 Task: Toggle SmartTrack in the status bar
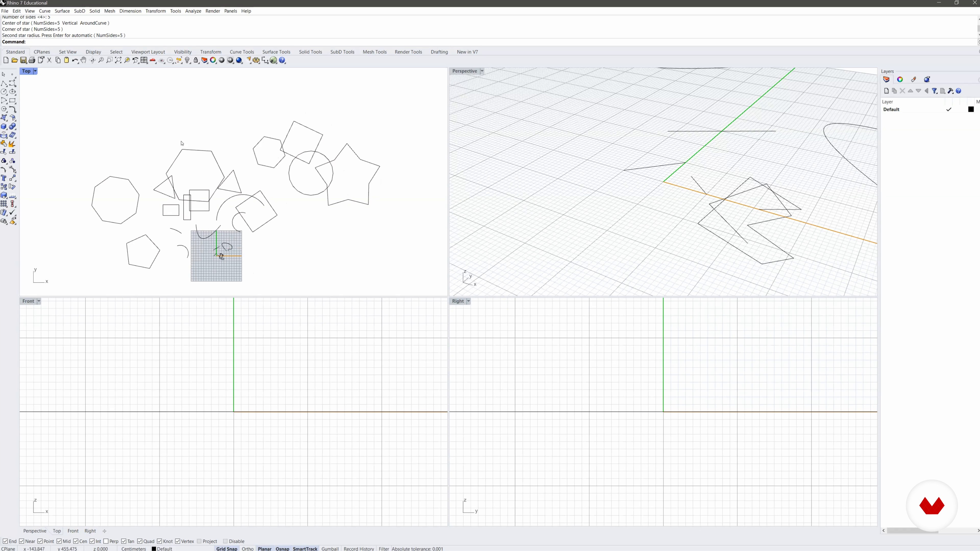pyautogui.click(x=305, y=549)
